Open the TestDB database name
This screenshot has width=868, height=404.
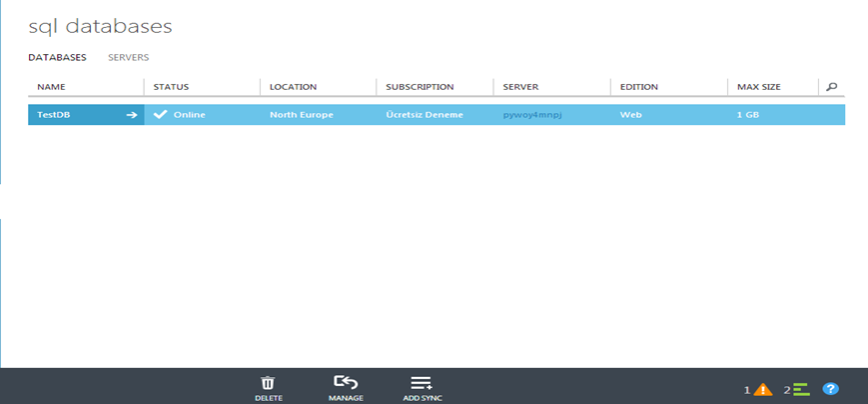tap(54, 115)
